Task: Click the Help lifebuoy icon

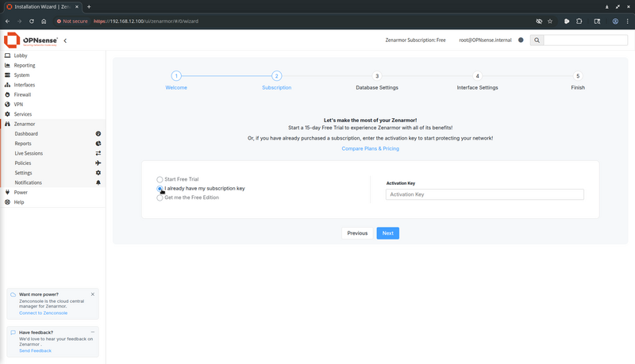Action: click(7, 201)
